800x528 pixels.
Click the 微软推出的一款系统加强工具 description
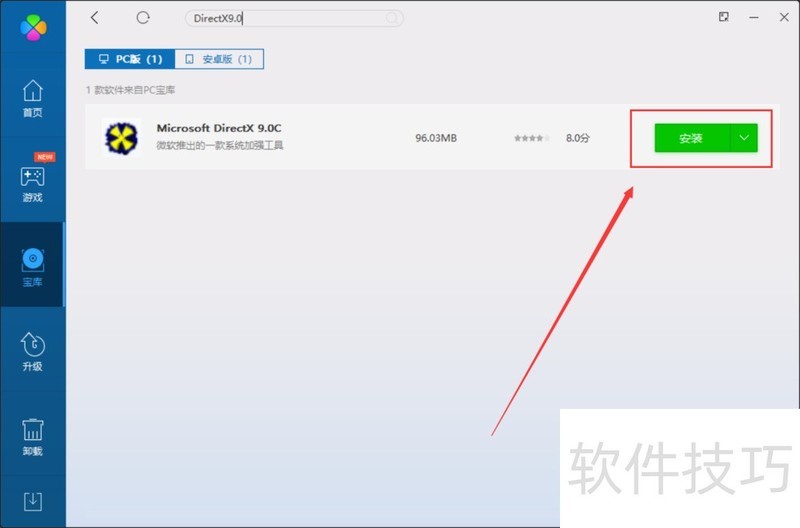click(219, 145)
